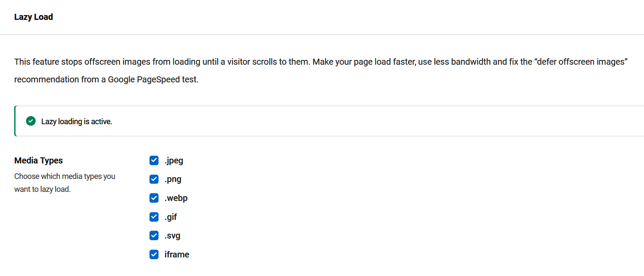This screenshot has height=276, width=644.
Task: Click the Media Types heading
Action: (38, 160)
